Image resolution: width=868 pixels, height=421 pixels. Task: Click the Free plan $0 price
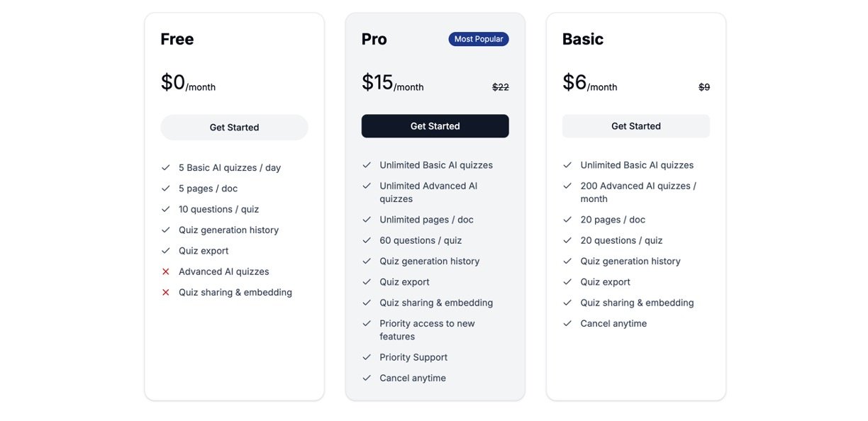[173, 83]
